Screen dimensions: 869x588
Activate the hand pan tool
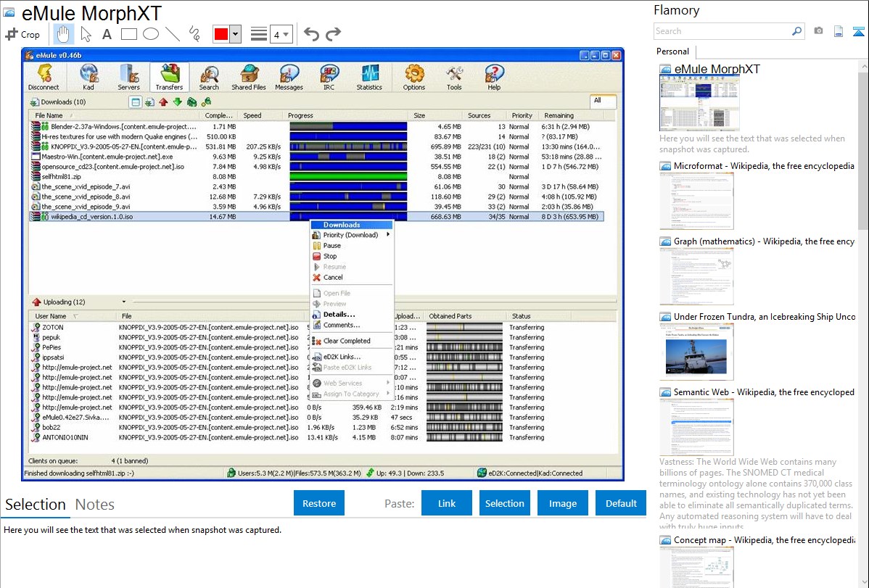(x=63, y=34)
